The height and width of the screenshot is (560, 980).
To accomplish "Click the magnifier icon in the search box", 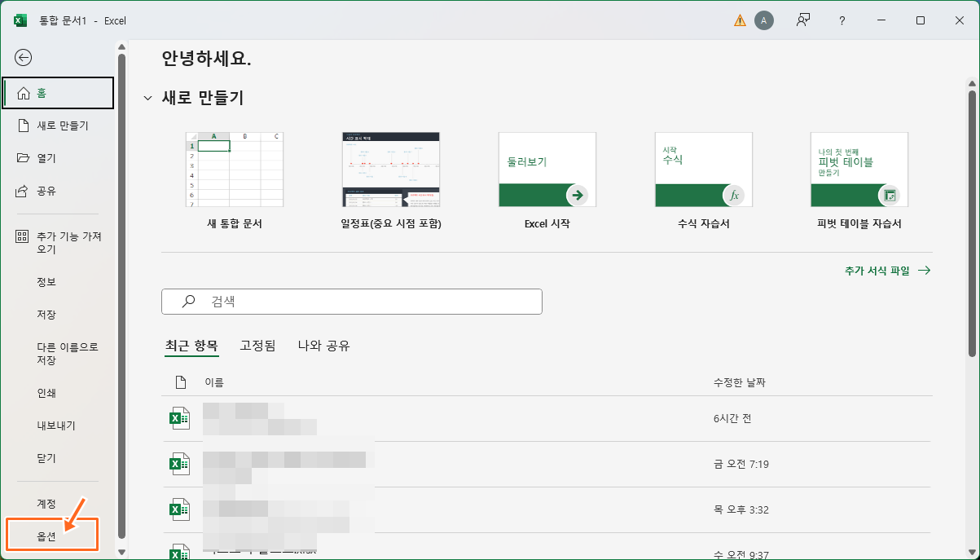I will coord(188,301).
